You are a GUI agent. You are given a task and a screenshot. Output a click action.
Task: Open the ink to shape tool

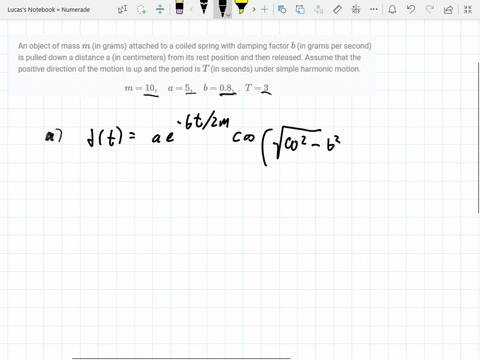pyautogui.click(x=282, y=9)
